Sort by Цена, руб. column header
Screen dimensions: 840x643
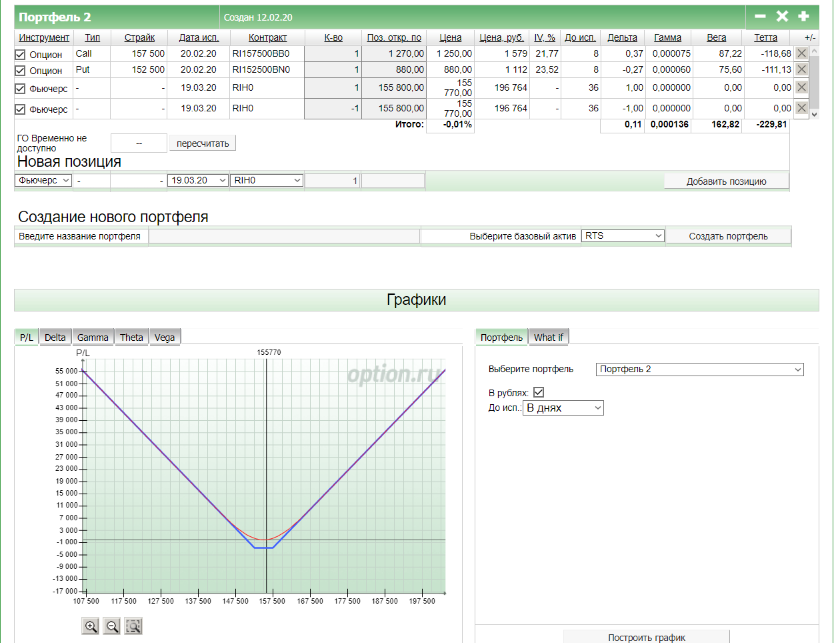(501, 37)
